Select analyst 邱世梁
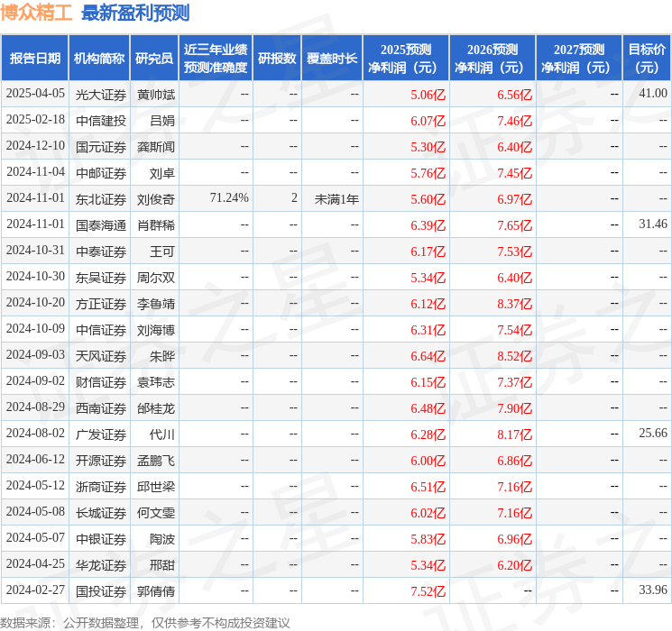Screen dimensions: 672x631 [x=156, y=487]
